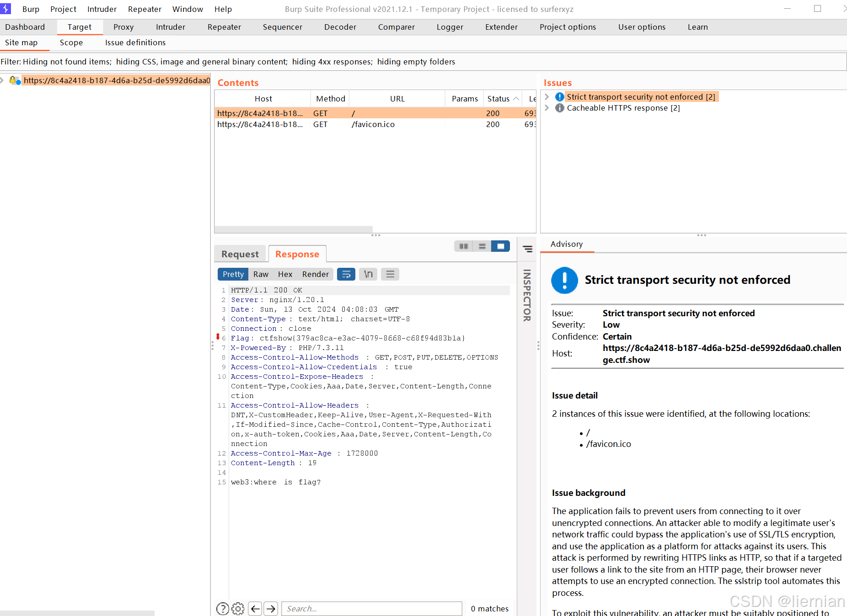Switch response view to Hex
Viewport: 847px width, 616px height.
click(x=285, y=274)
